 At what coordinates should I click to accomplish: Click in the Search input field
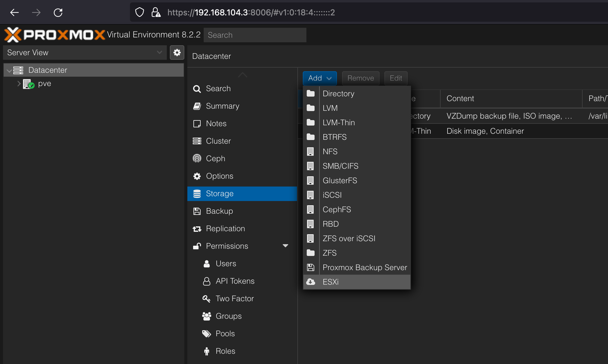(255, 35)
